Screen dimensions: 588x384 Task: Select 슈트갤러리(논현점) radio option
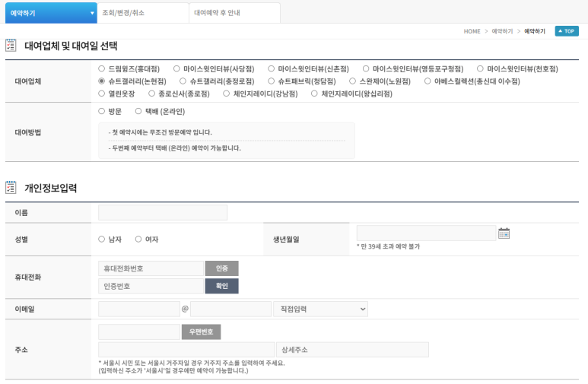pos(102,81)
